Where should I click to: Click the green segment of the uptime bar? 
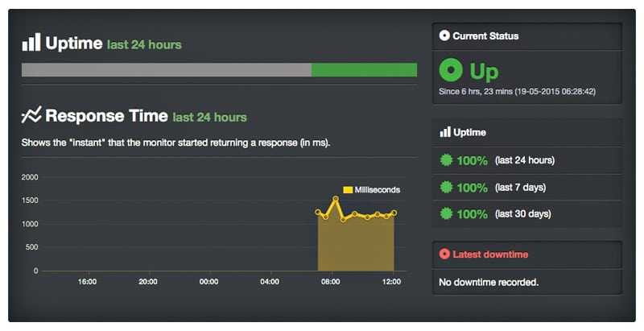[364, 70]
